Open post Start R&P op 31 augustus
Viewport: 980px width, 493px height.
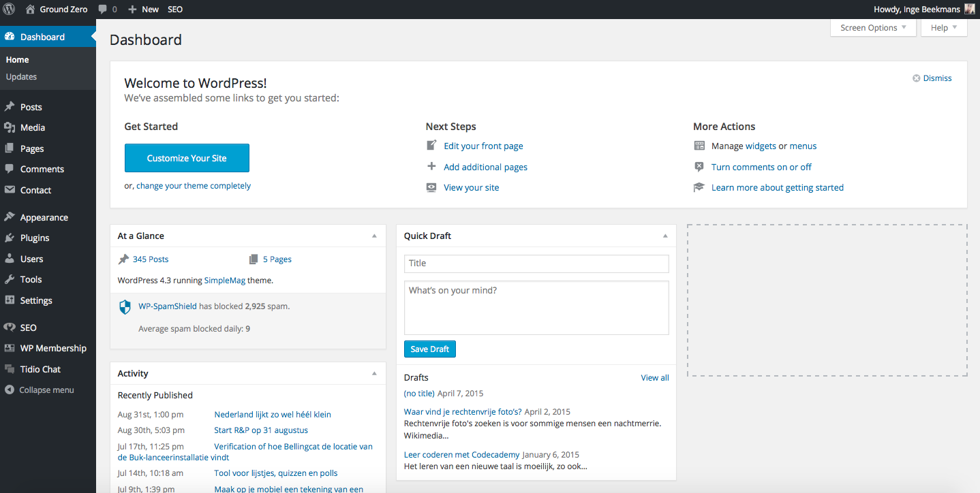click(261, 430)
